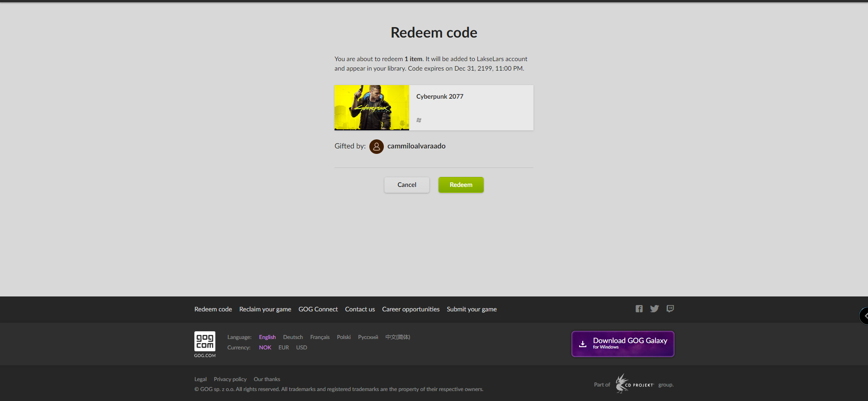868x401 pixels.
Task: Switch language to Polski
Action: click(x=344, y=337)
